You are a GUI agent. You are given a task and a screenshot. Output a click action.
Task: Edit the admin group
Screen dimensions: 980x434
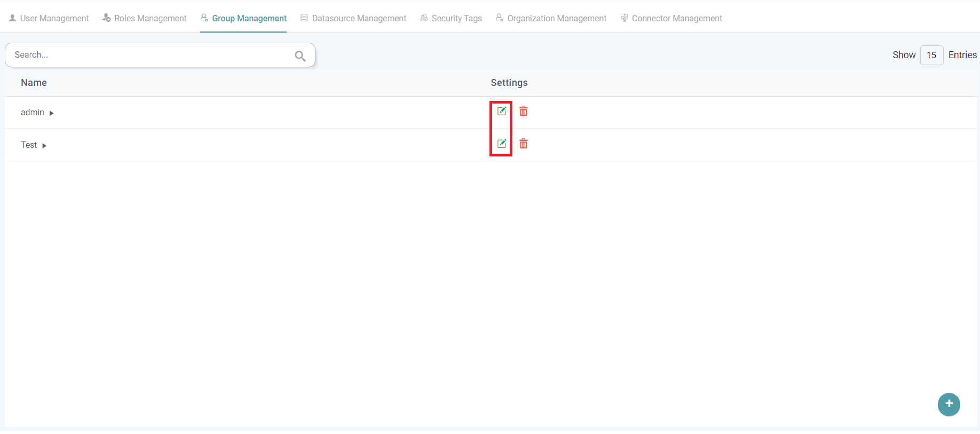click(501, 111)
